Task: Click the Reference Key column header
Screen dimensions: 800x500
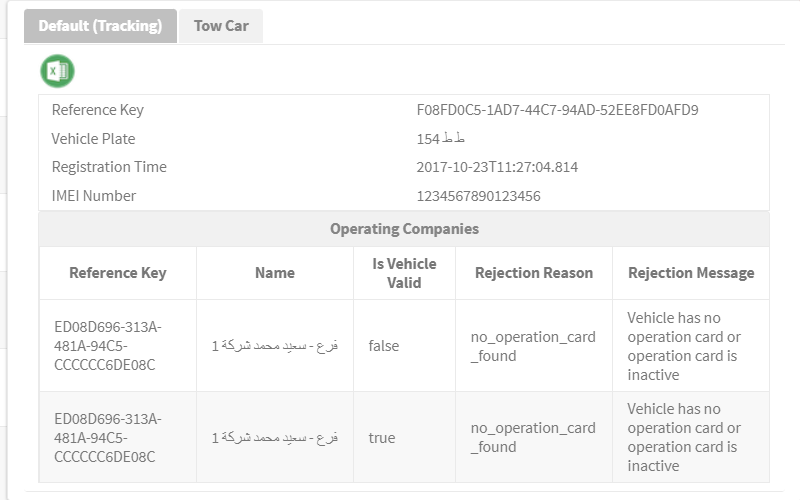Action: click(x=118, y=273)
